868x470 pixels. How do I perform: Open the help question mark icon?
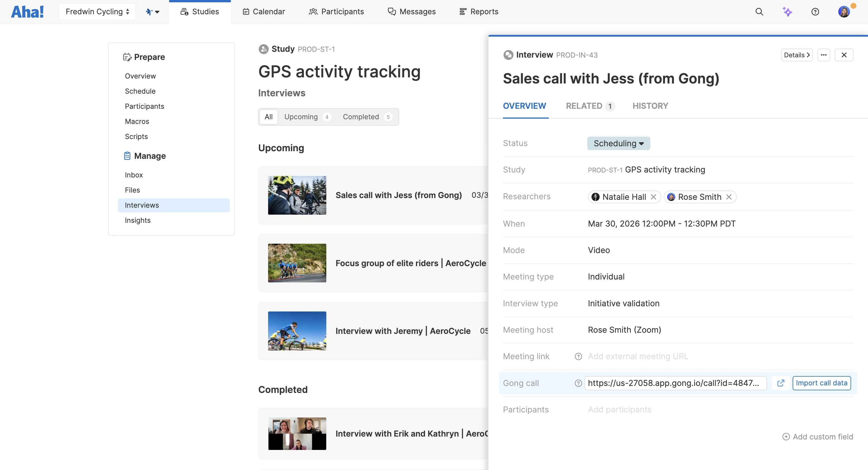815,12
